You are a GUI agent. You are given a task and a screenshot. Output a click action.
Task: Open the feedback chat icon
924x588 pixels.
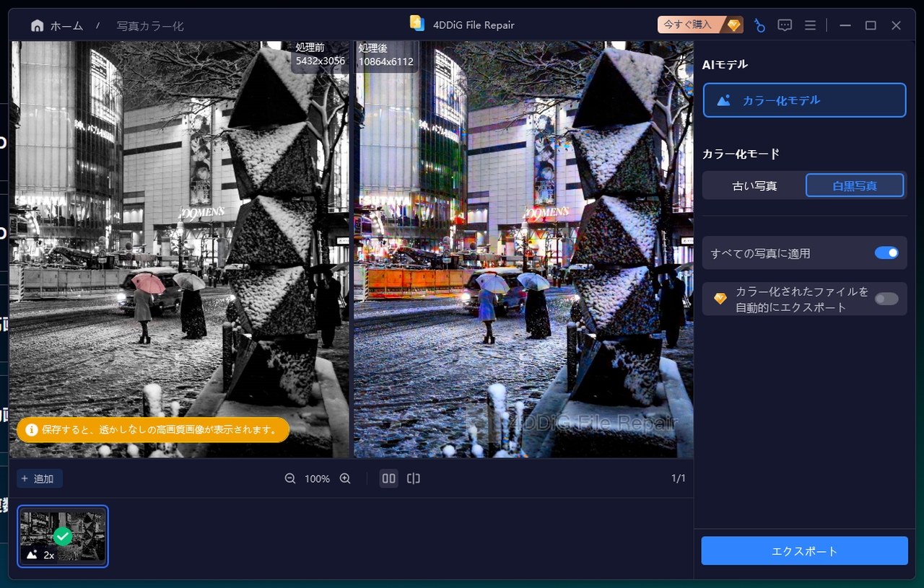[785, 25]
